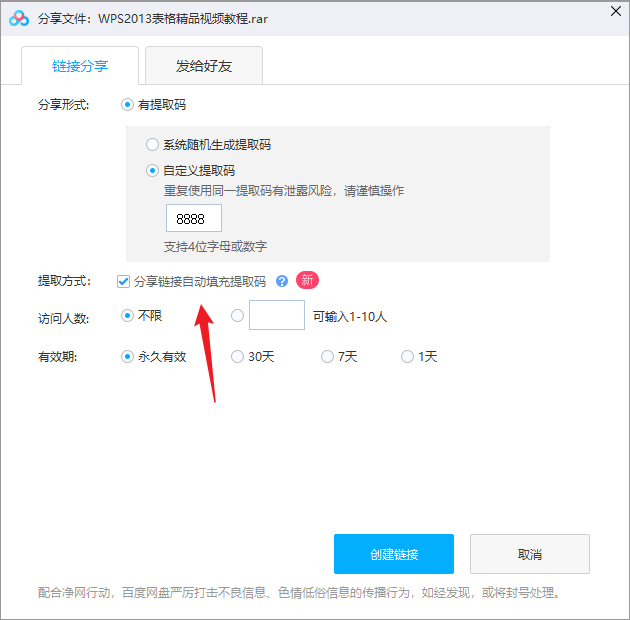Select the custom visitor number radio button

(237, 316)
